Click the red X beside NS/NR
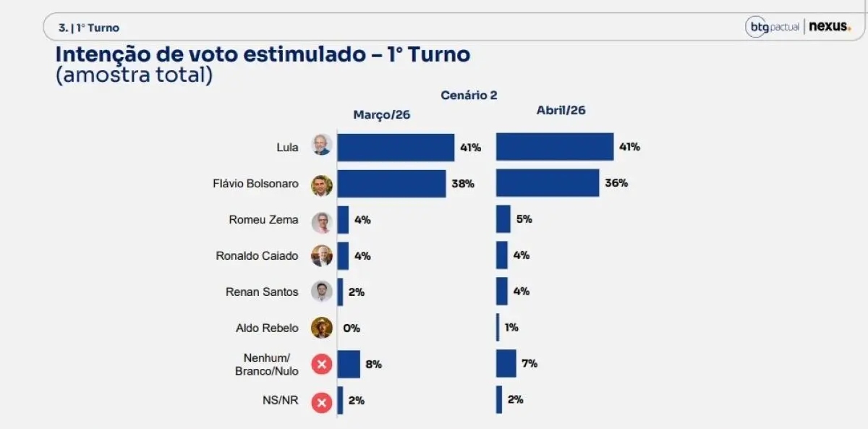This screenshot has width=868, height=429. click(322, 402)
